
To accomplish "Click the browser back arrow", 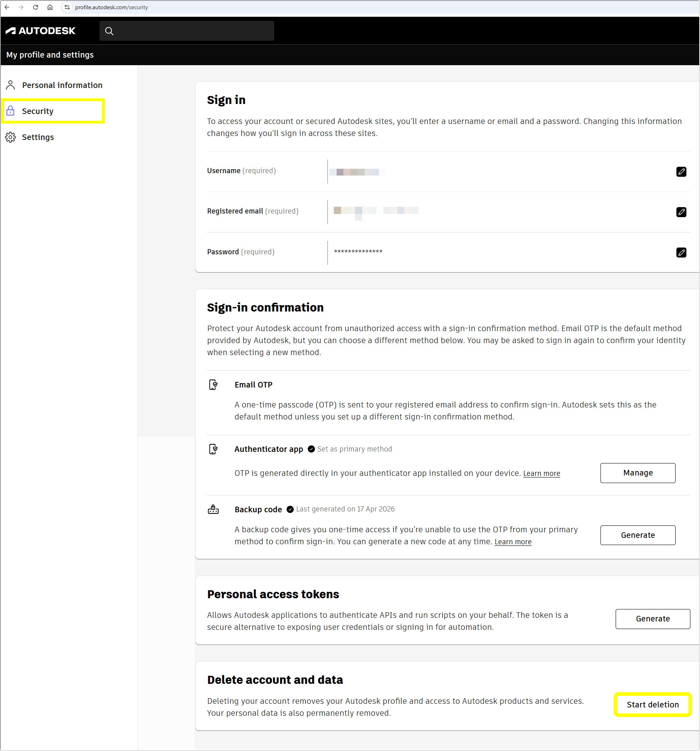I will point(7,7).
